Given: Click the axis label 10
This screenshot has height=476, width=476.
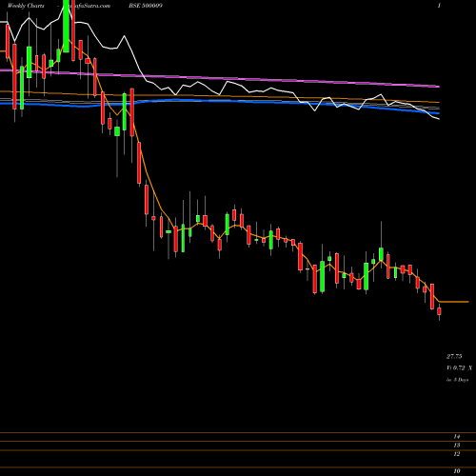Looking at the screenshot, I should tap(457, 471).
